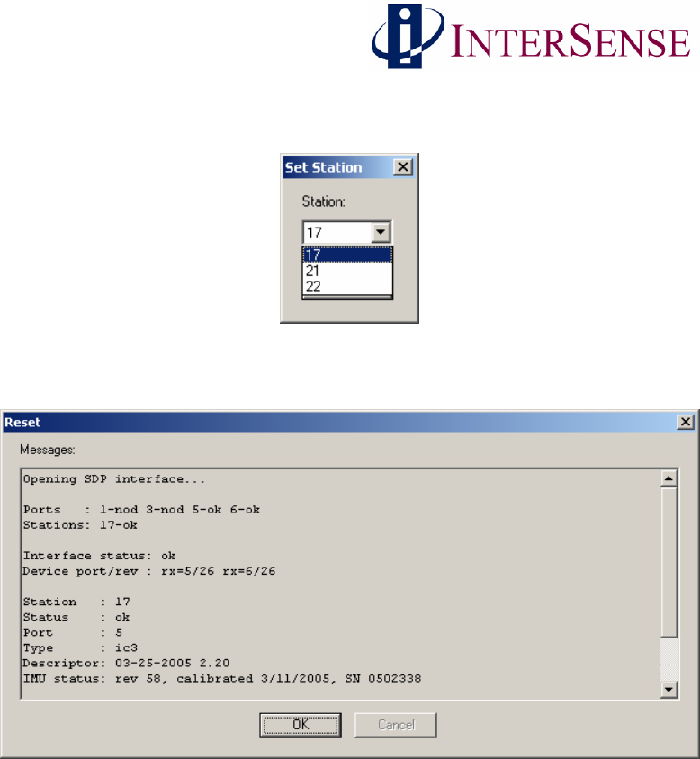The image size is (700, 759).
Task: Click the 'Device port/rev' line
Action: (x=149, y=571)
